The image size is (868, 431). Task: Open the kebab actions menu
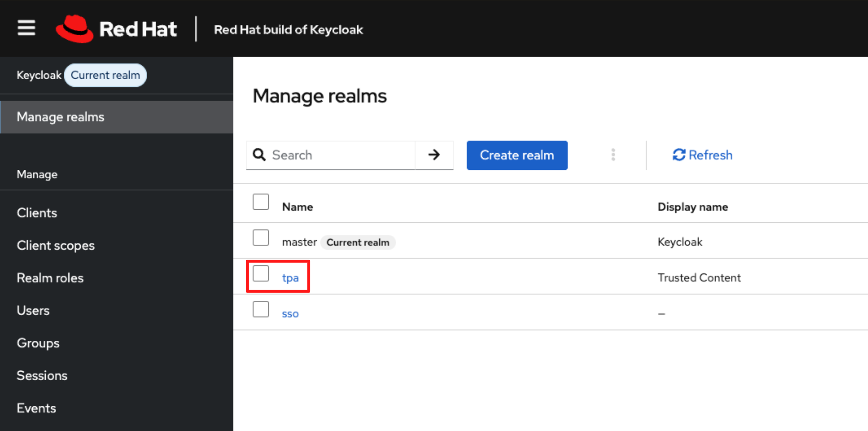pyautogui.click(x=613, y=155)
